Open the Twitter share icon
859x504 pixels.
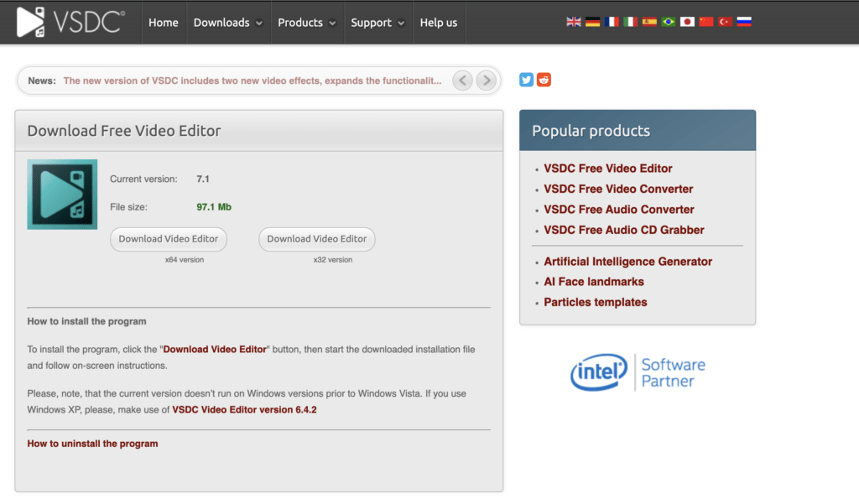tap(526, 80)
